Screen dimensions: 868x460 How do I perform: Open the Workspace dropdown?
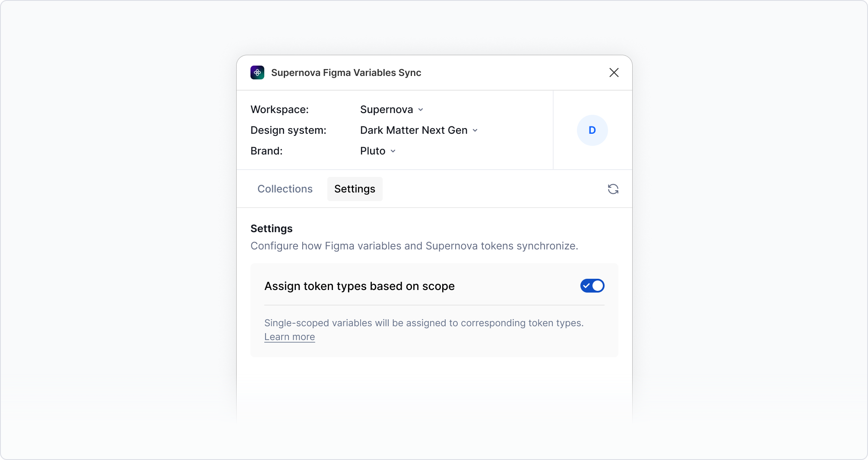pos(391,110)
